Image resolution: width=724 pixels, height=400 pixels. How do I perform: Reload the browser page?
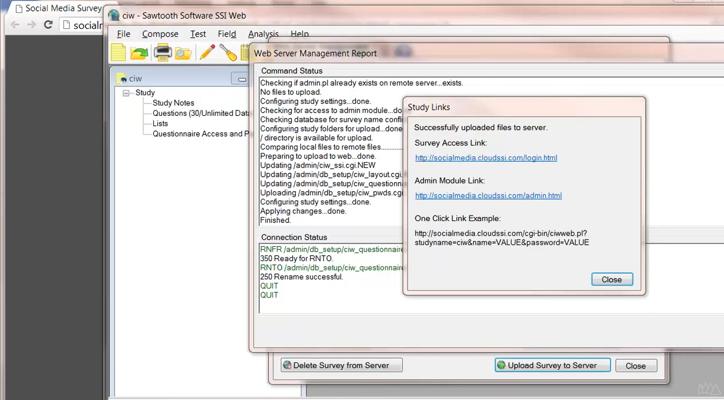point(48,24)
